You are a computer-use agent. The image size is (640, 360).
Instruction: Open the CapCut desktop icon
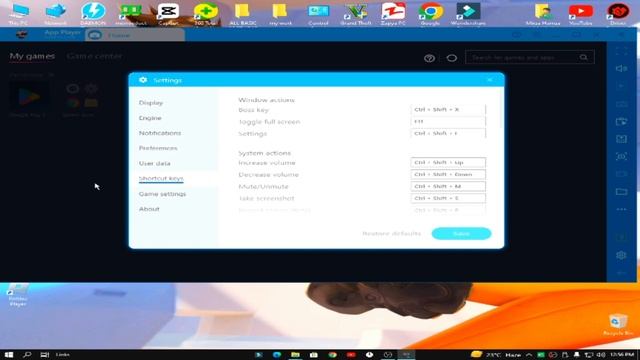point(168,13)
